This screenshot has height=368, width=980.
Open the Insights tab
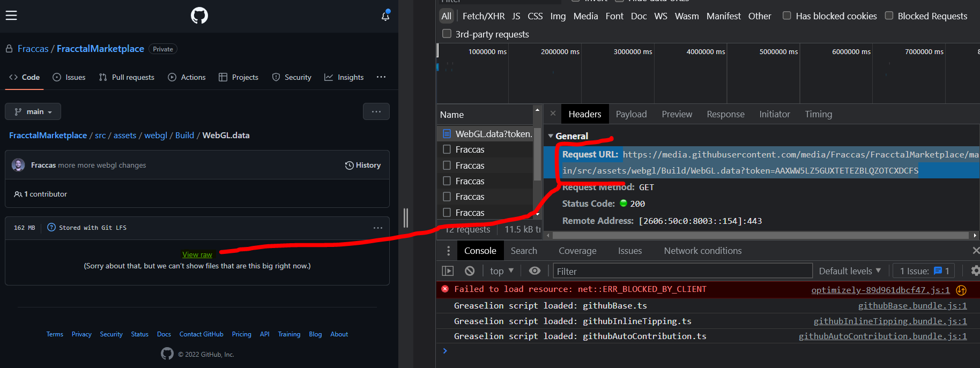point(344,77)
